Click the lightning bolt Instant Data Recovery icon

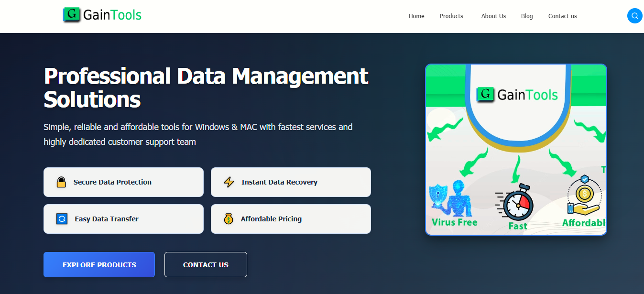pyautogui.click(x=229, y=182)
